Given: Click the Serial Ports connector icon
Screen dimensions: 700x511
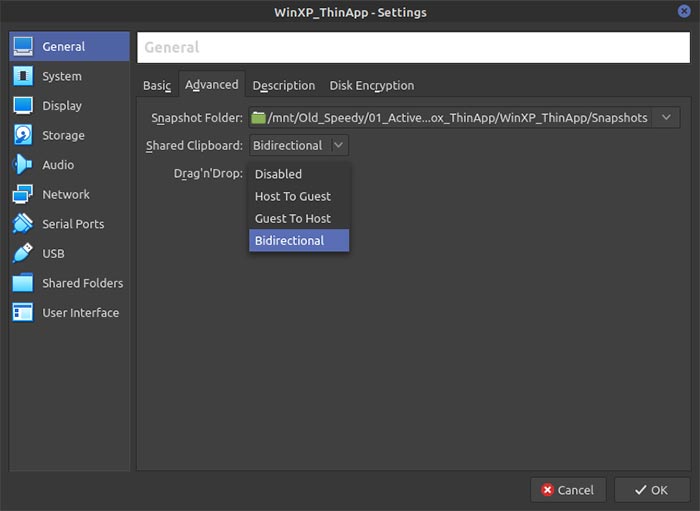Looking at the screenshot, I should pyautogui.click(x=23, y=224).
